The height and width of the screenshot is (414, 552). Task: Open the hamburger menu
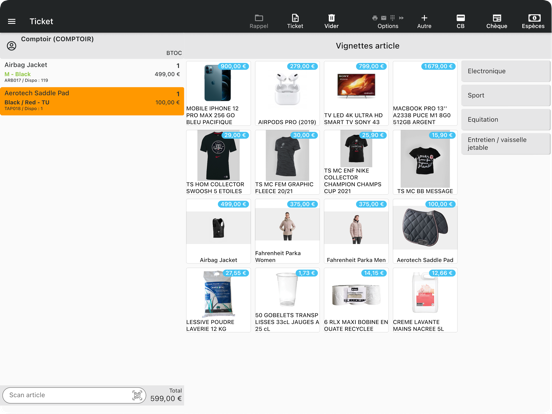pos(12,21)
